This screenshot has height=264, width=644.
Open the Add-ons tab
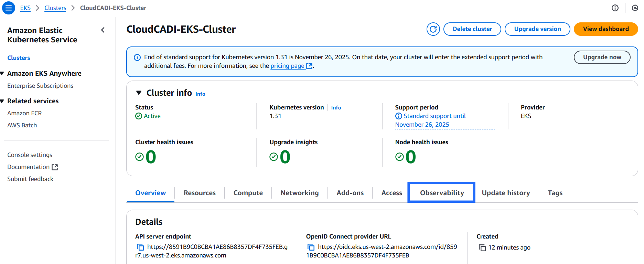point(350,193)
